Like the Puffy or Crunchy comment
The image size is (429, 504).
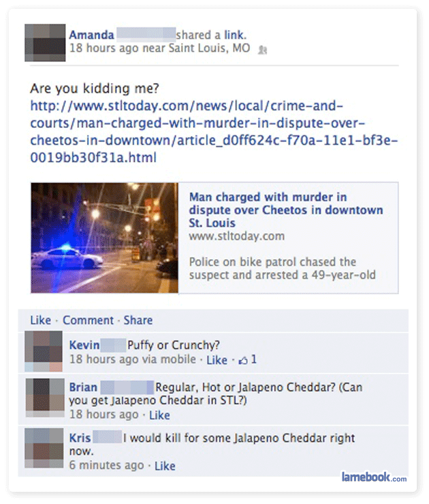217,360
